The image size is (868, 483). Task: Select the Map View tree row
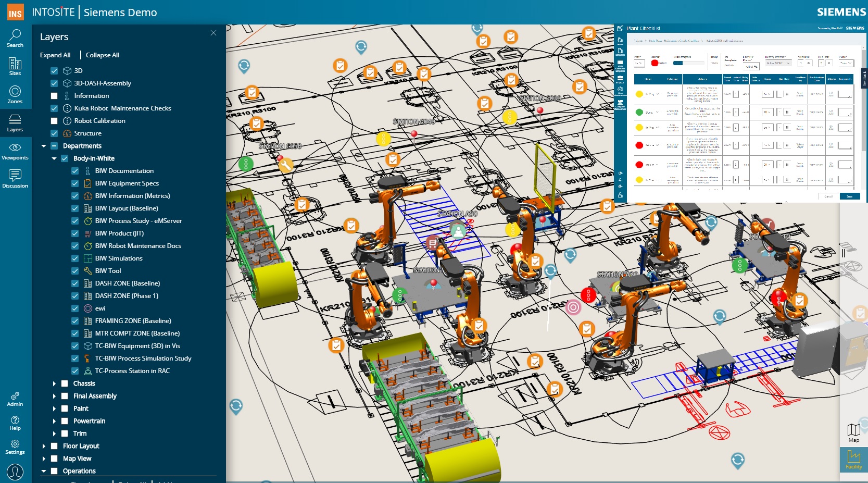point(77,458)
